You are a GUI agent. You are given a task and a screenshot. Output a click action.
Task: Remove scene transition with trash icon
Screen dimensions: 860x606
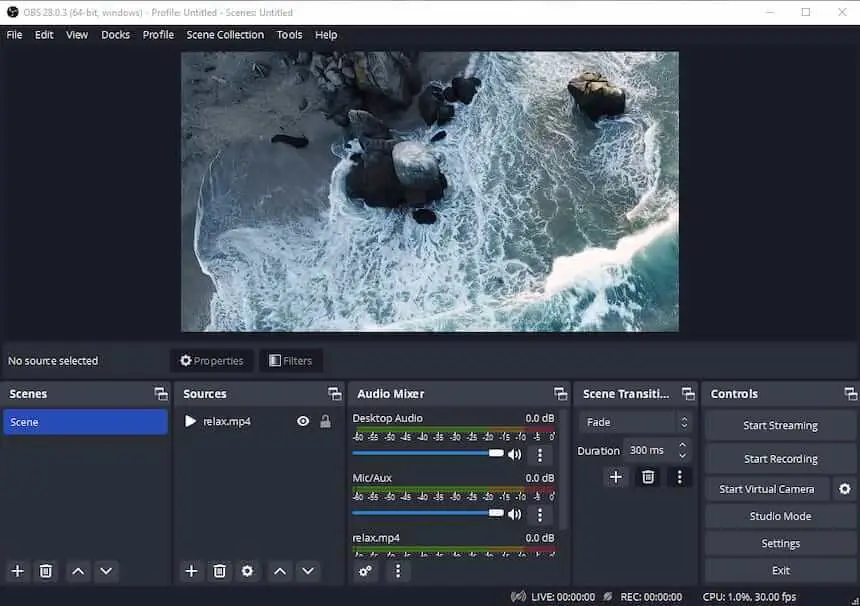[x=648, y=477]
